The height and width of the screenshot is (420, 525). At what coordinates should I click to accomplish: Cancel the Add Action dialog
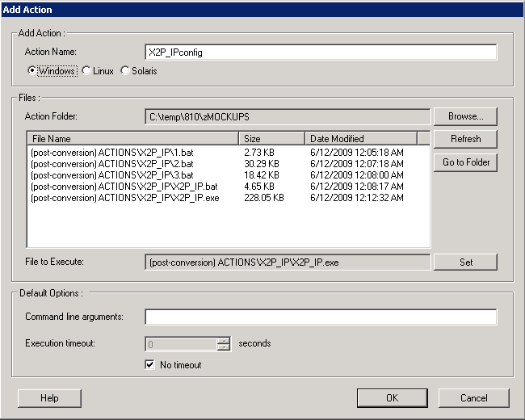pos(473,398)
